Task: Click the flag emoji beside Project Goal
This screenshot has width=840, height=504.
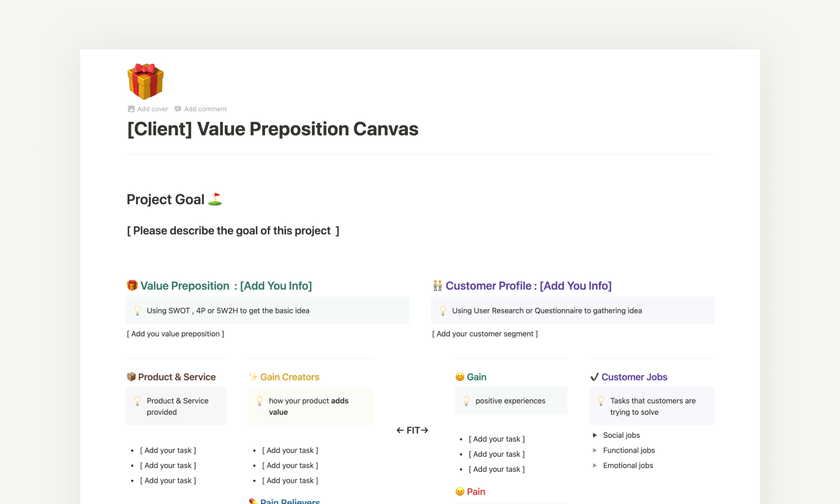Action: [216, 199]
